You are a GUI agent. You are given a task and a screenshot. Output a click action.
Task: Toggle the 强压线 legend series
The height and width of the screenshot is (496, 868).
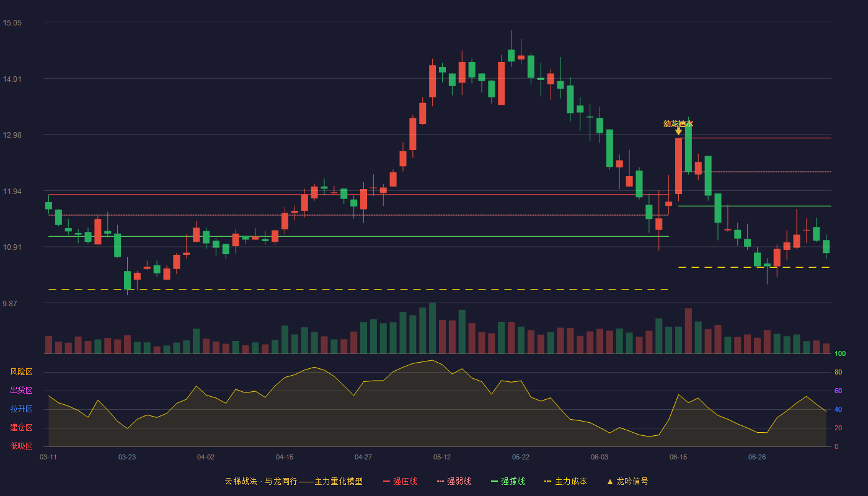click(400, 481)
